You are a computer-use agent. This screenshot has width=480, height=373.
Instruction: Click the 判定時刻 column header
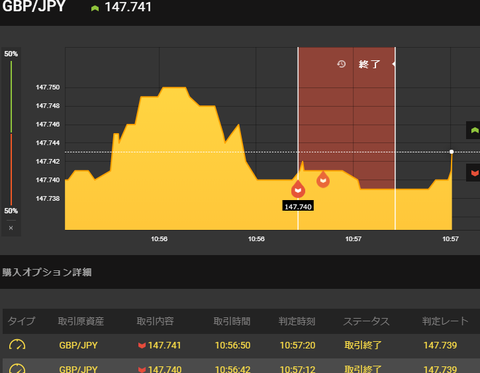297,321
